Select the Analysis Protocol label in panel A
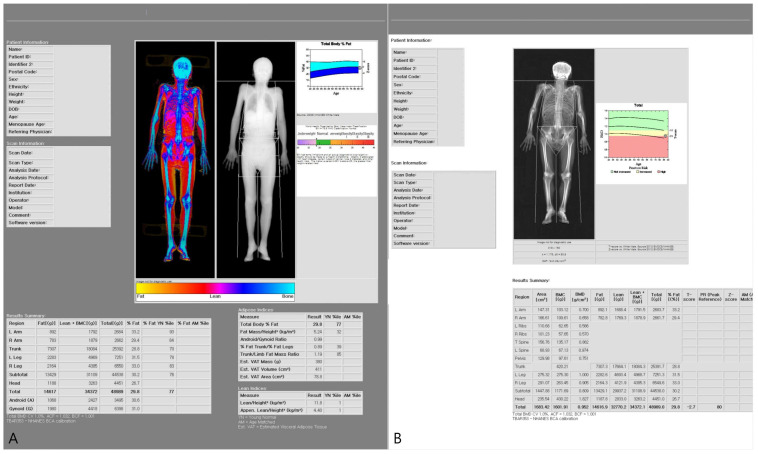 pos(29,177)
